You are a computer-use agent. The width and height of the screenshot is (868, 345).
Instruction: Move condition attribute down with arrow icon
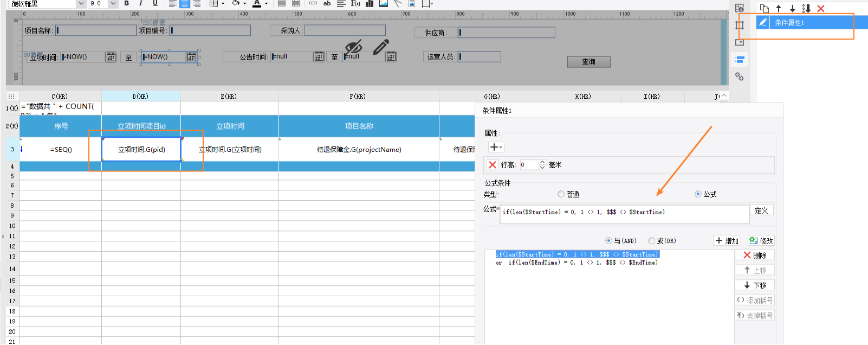(792, 8)
